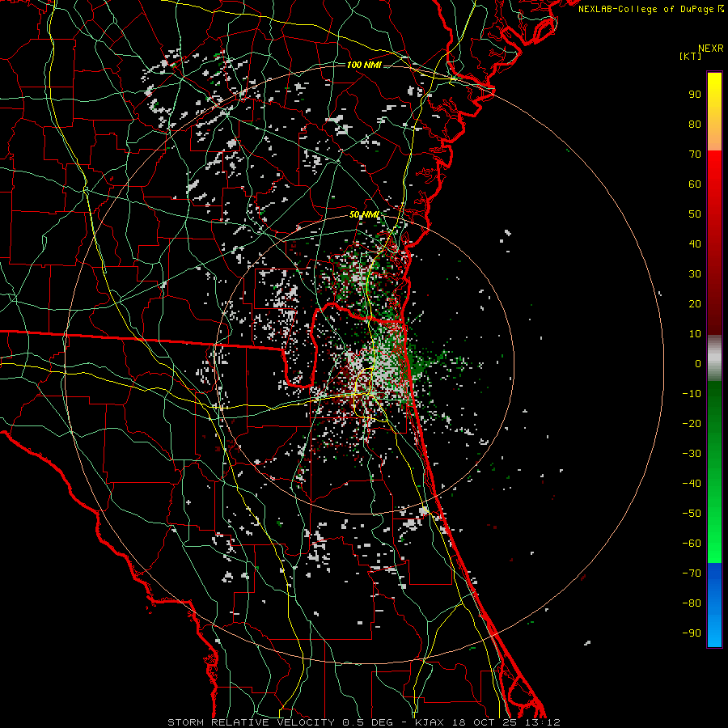Screen dimensions: 728x728
Task: Pick the bright red segment of the color bar
Action: [714, 170]
